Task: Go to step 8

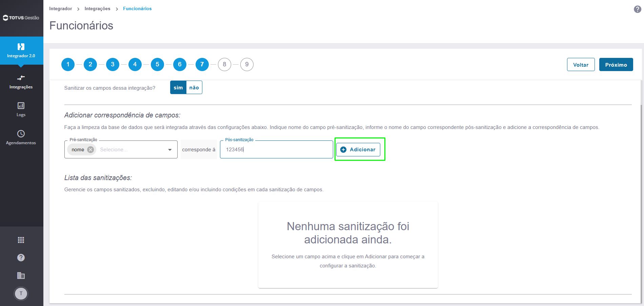Action: [224, 64]
